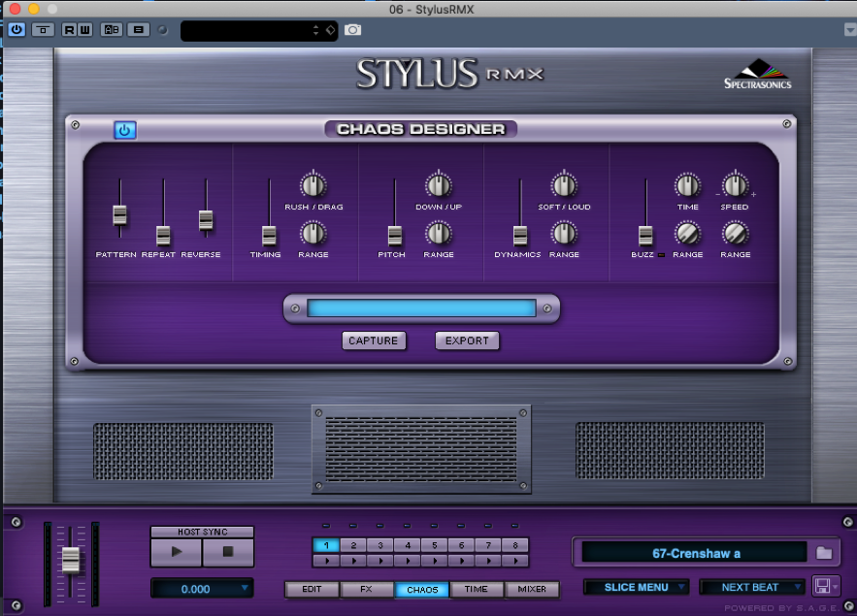Click the Range knob below Time
The image size is (857, 616).
[x=687, y=234]
